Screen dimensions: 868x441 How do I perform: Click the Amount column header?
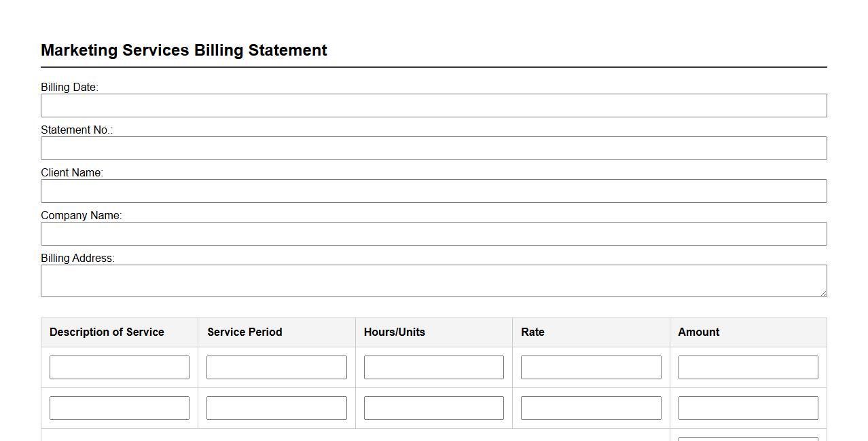coord(698,332)
